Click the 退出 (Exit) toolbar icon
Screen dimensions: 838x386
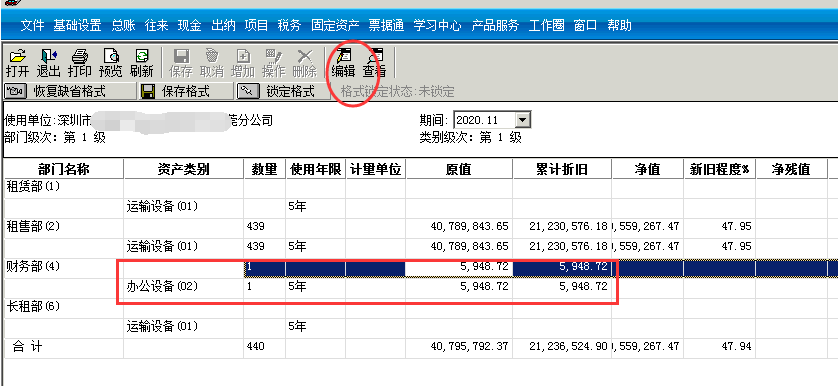(x=48, y=63)
